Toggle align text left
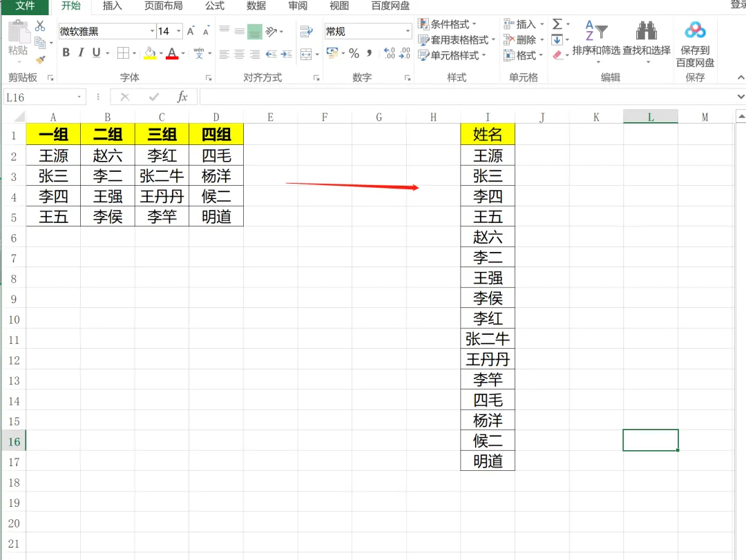Viewport: 746px width, 560px height. (x=224, y=54)
